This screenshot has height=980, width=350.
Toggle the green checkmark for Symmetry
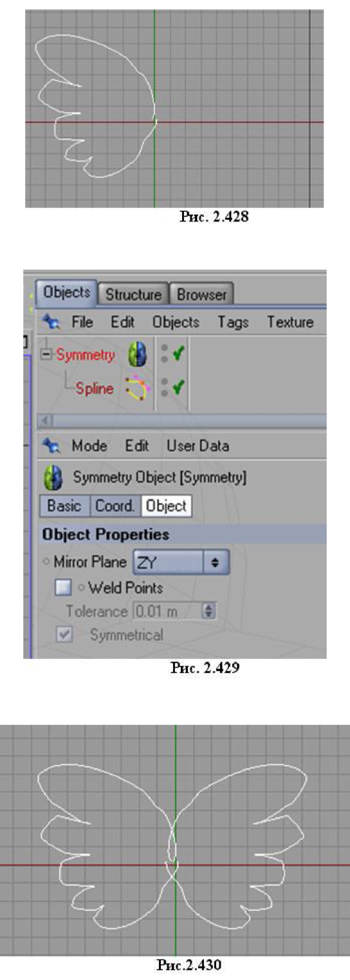click(x=178, y=355)
